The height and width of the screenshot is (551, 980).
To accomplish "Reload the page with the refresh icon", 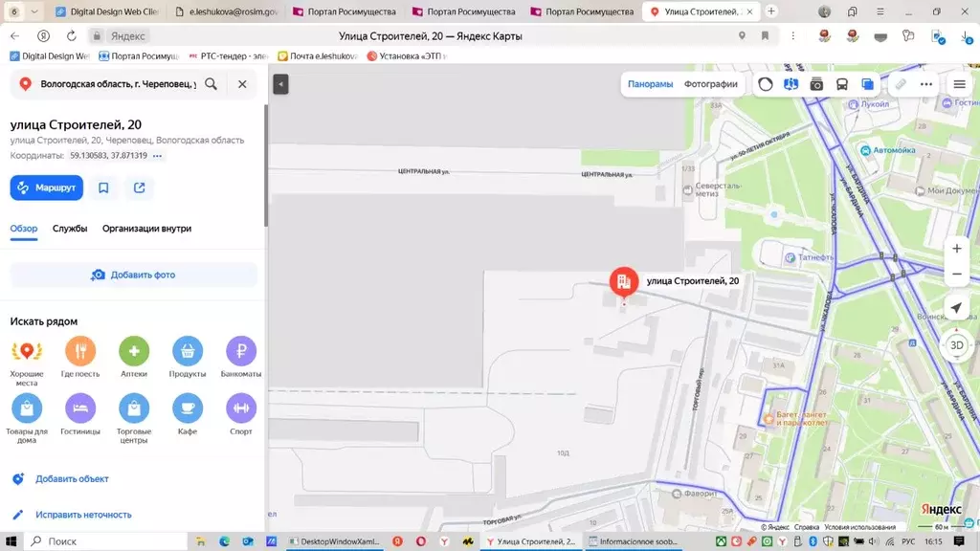I will click(x=71, y=36).
